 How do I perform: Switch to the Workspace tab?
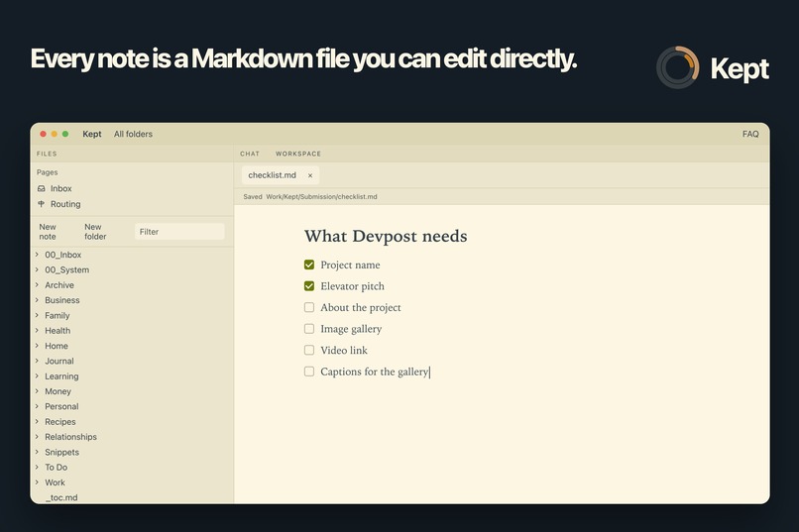[x=298, y=154]
